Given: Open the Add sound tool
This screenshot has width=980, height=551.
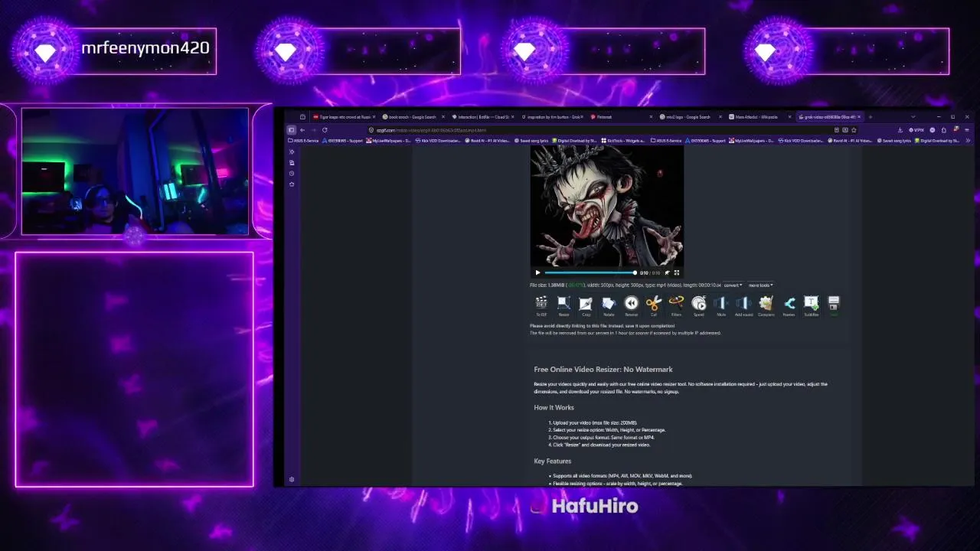Looking at the screenshot, I should point(743,306).
